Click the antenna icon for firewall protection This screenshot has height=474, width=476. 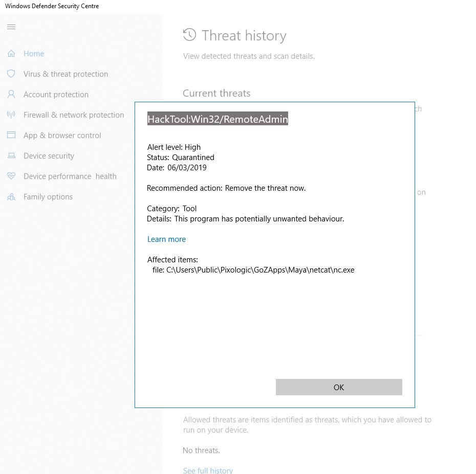(11, 115)
